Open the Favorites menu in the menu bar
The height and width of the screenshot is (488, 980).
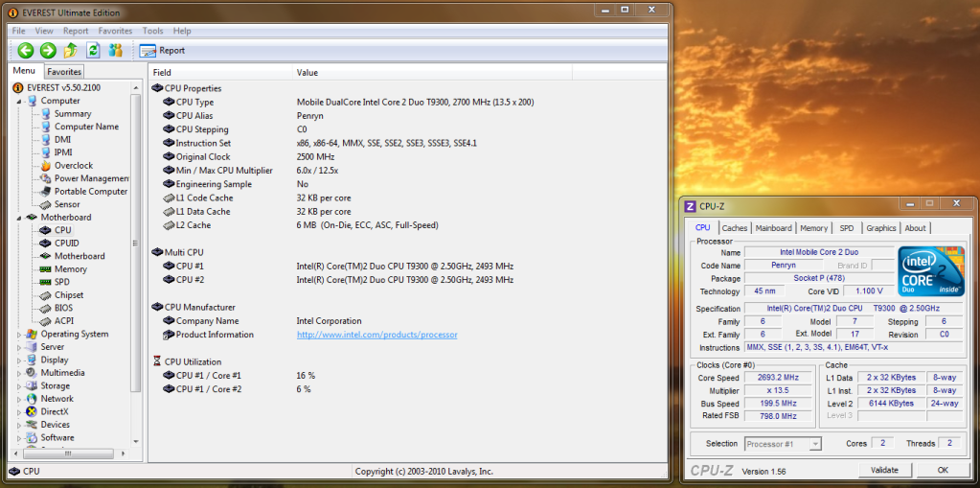pos(116,31)
